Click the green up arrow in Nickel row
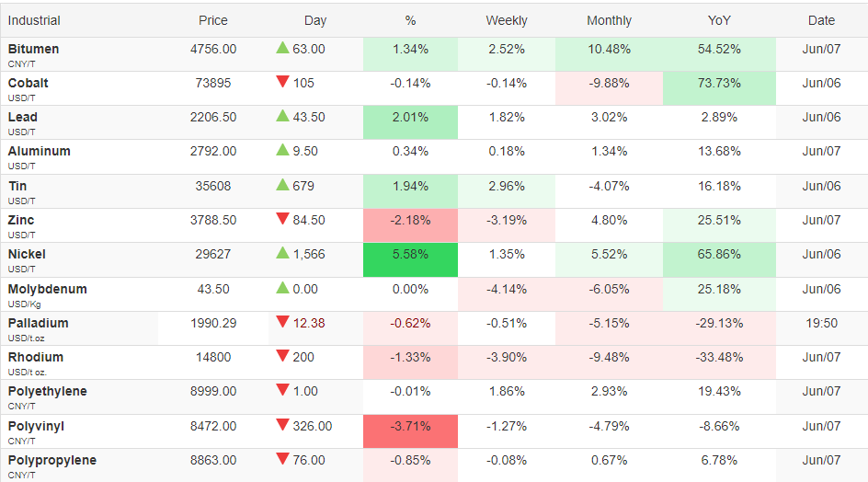Screen dimensions: 868x482 [282, 253]
